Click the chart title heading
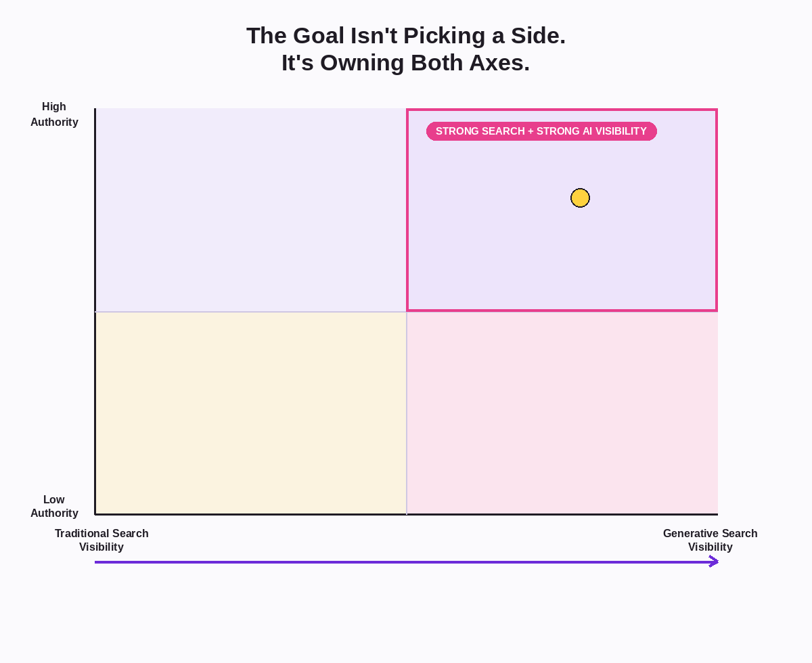Screen dimensions: 812x663 tap(406, 49)
